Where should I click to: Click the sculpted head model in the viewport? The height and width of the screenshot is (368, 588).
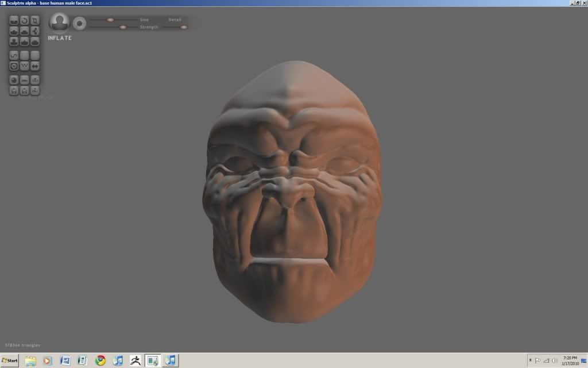[292, 191]
